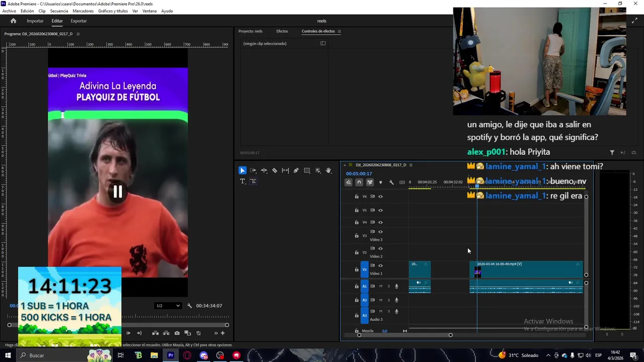
Task: Click the Go to Out point icon
Action: [139, 333]
